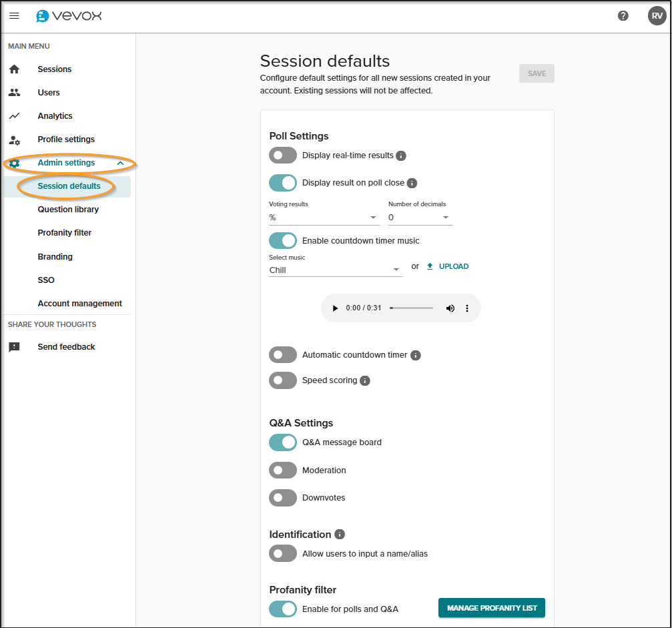Open the Voting results dropdown
Image resolution: width=672 pixels, height=628 pixels.
pyautogui.click(x=324, y=218)
